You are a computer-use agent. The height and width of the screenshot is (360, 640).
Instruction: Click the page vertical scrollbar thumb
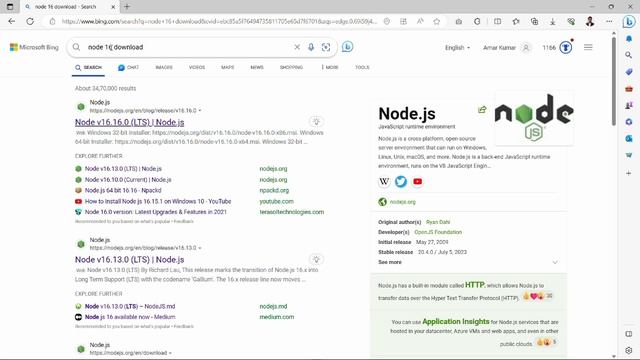[x=613, y=82]
